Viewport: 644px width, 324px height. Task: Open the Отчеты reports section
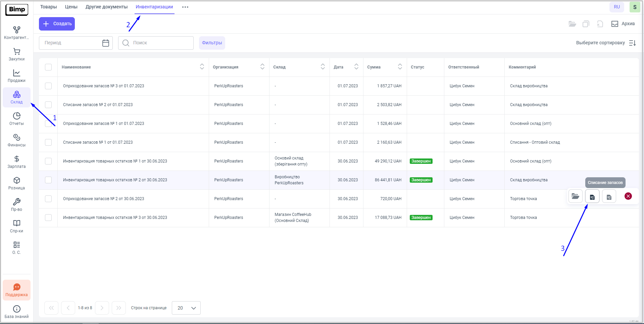click(16, 119)
